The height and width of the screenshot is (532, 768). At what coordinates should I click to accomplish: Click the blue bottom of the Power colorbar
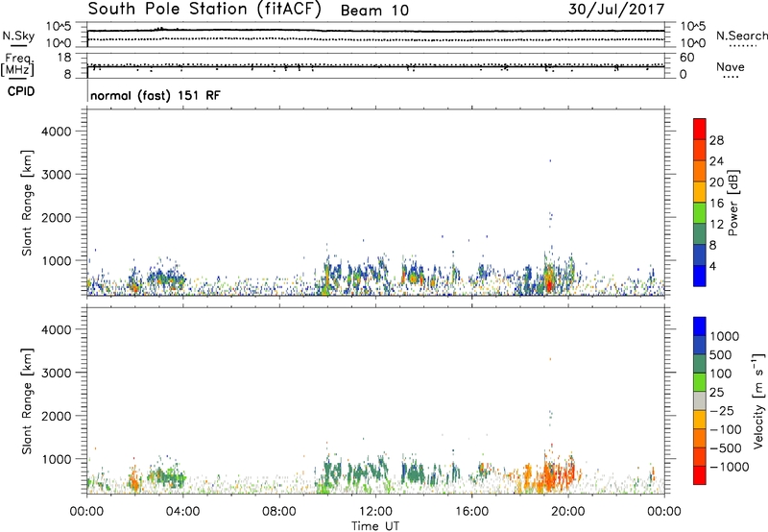coord(700,276)
